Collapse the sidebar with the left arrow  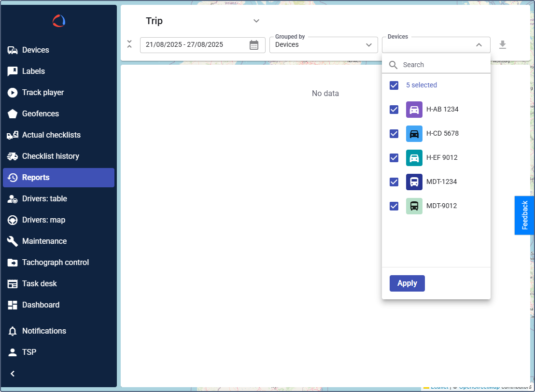[13, 374]
